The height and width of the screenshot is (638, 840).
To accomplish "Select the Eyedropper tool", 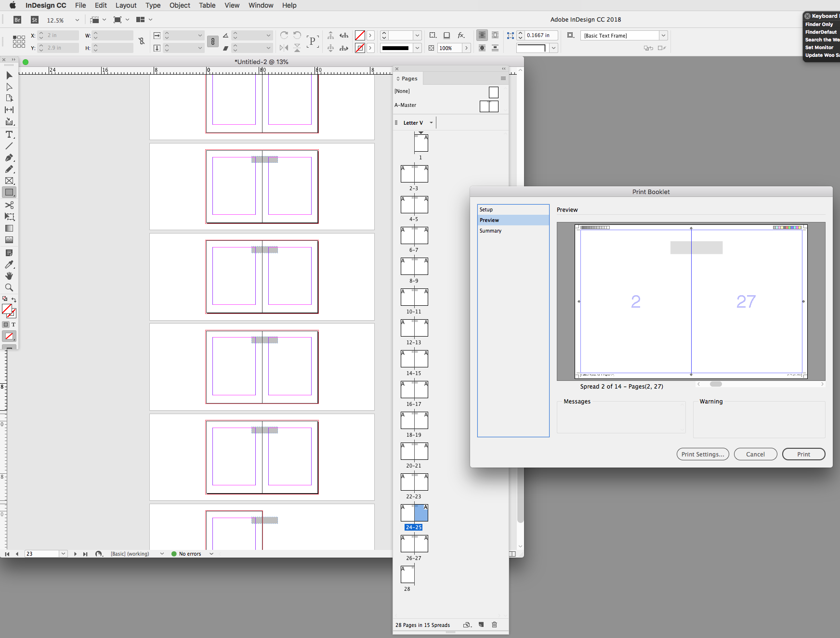I will [x=9, y=264].
